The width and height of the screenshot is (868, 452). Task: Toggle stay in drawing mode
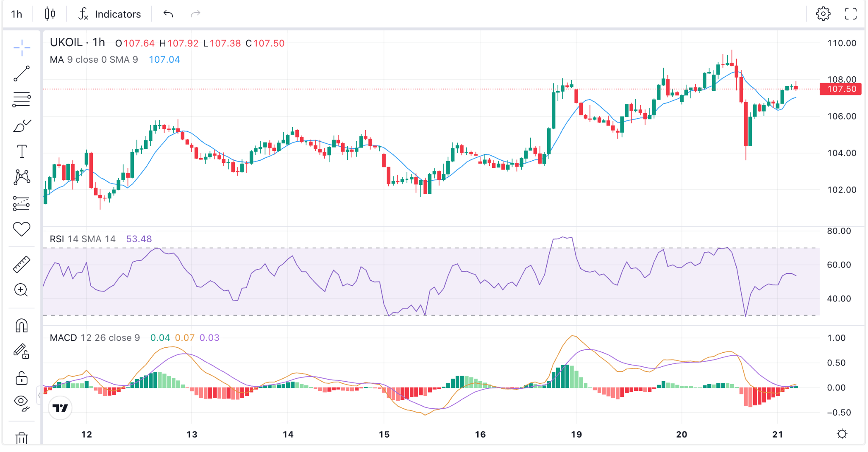click(x=22, y=352)
